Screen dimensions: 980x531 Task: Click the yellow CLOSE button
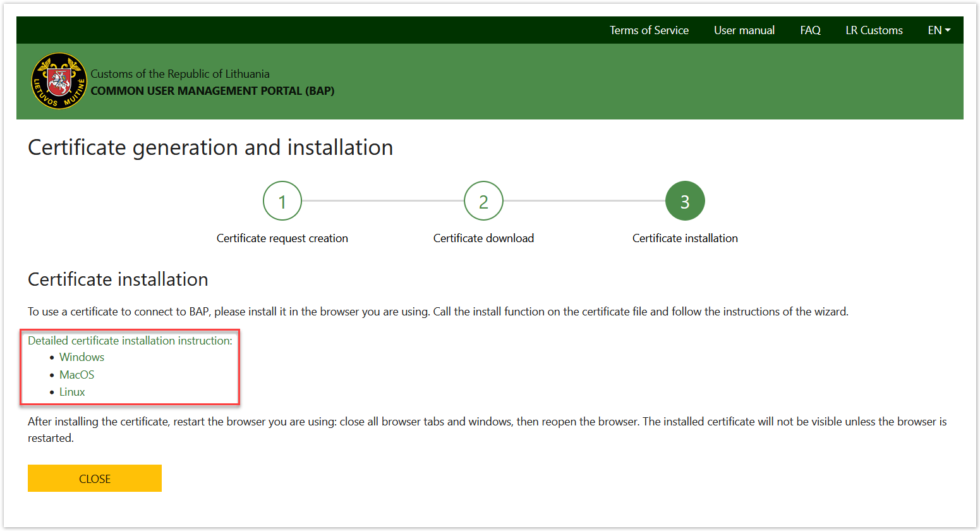[x=95, y=478]
